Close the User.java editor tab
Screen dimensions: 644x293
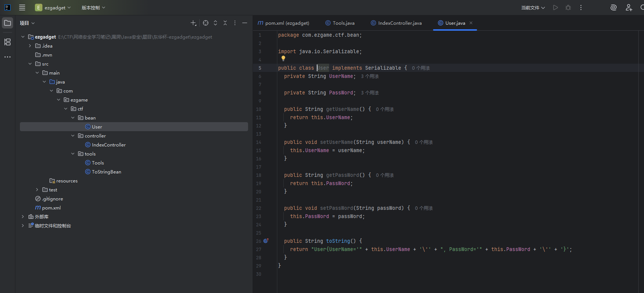(x=471, y=23)
